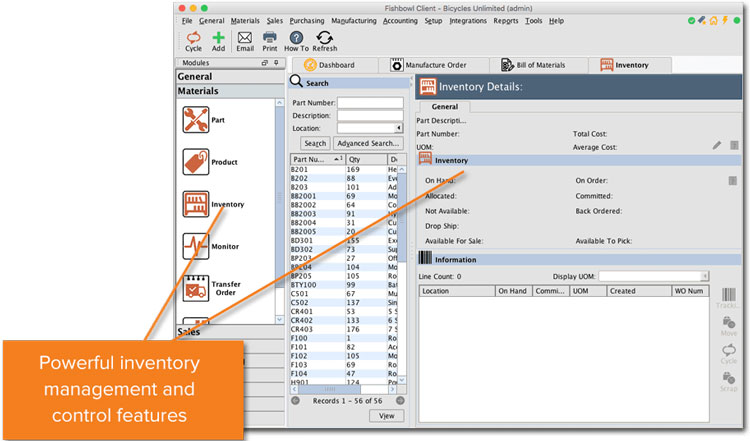
Task: Select part row F100
Action: tap(344, 338)
